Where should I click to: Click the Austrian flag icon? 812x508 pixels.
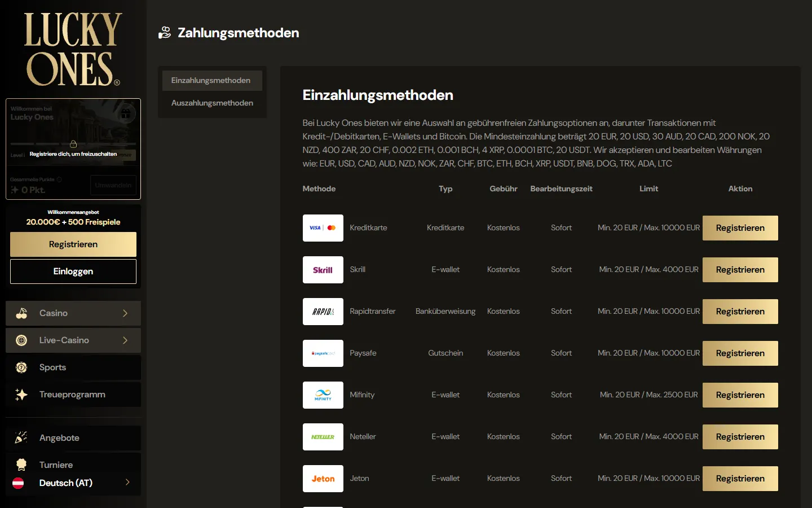coord(18,483)
